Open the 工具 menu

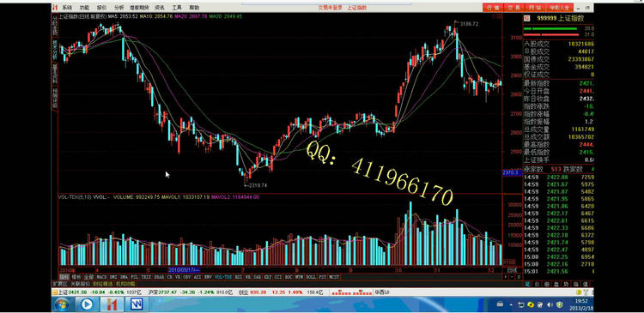(177, 8)
